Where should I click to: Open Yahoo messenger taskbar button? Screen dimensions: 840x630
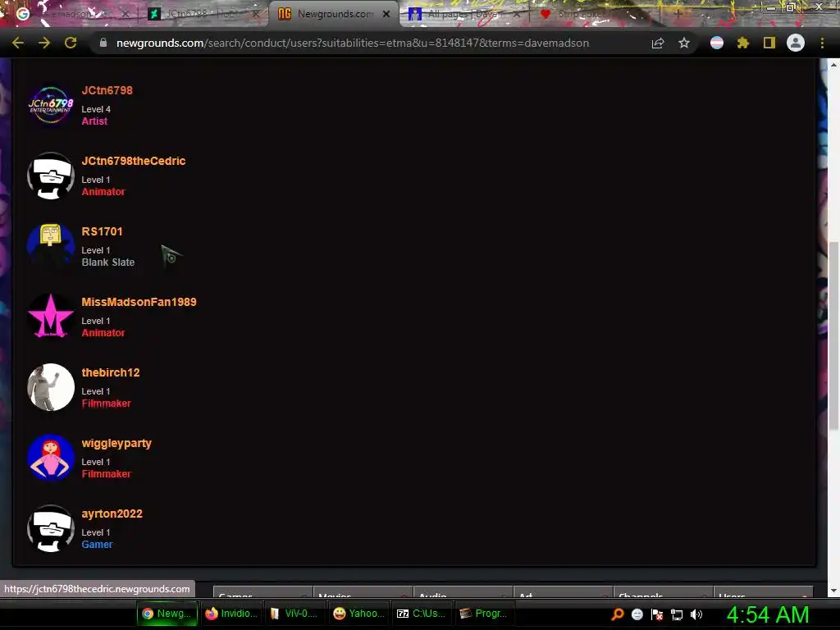coord(358,614)
